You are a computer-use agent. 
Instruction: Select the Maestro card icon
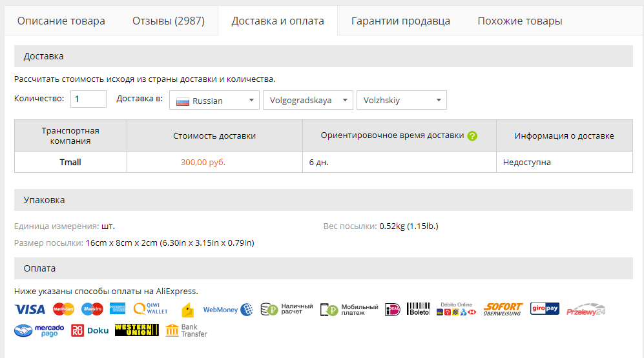click(x=92, y=310)
